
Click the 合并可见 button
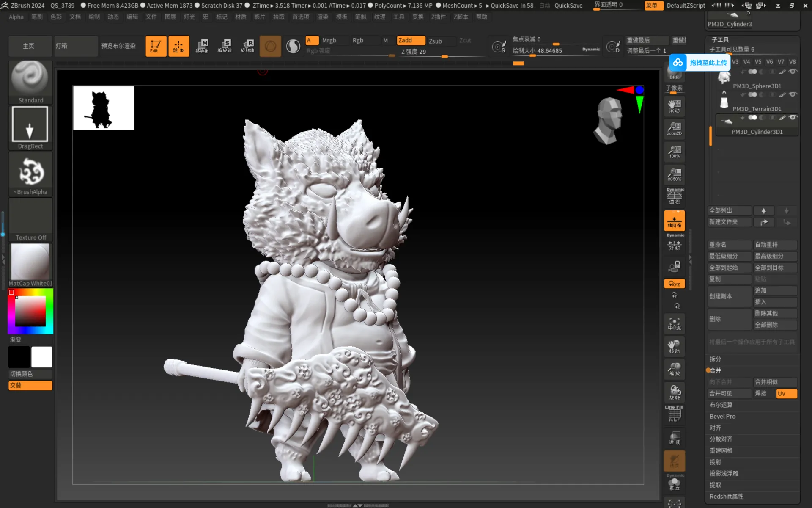tap(729, 394)
